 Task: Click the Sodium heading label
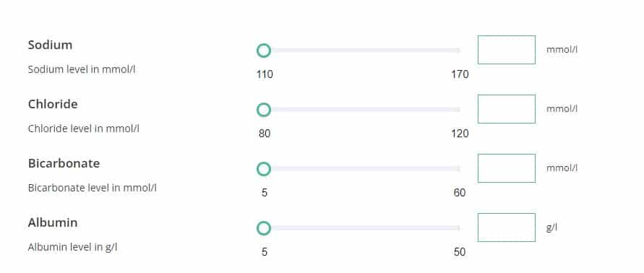point(50,45)
